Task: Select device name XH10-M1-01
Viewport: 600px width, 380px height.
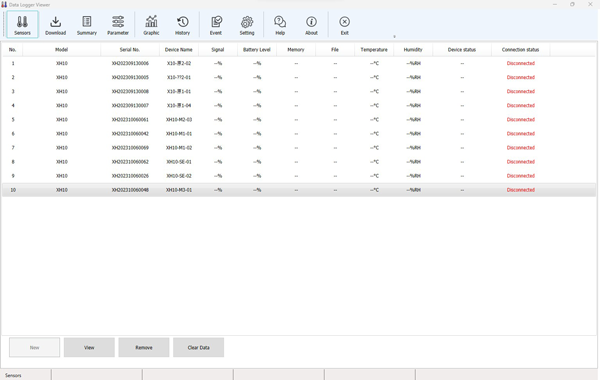Action: (x=179, y=134)
